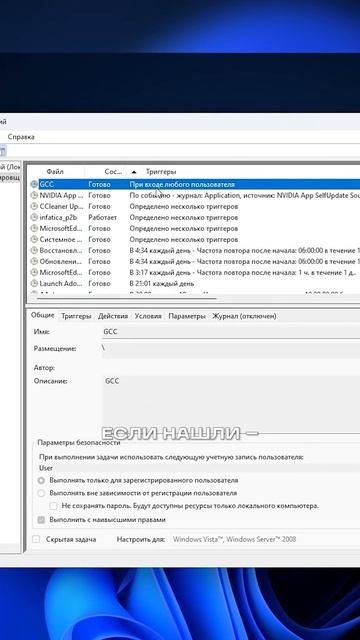Open the Справка menu
The image size is (360, 640).
21,137
